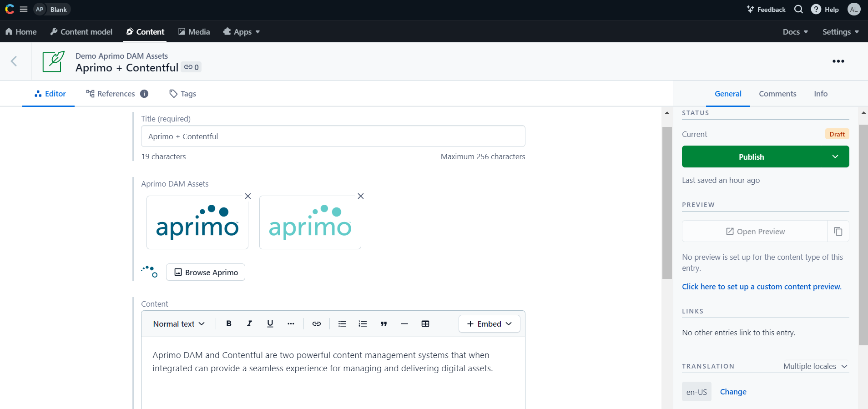This screenshot has width=868, height=409.
Task: Toggle italic formatting
Action: tap(249, 323)
